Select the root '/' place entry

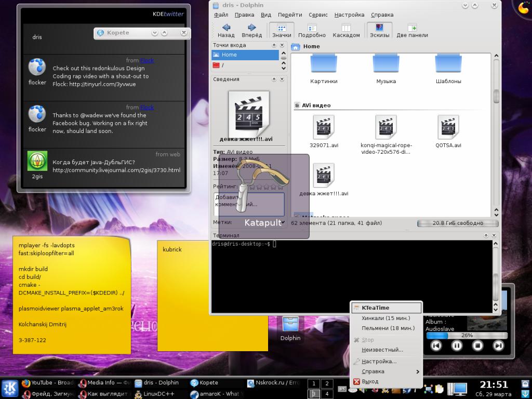(245, 65)
